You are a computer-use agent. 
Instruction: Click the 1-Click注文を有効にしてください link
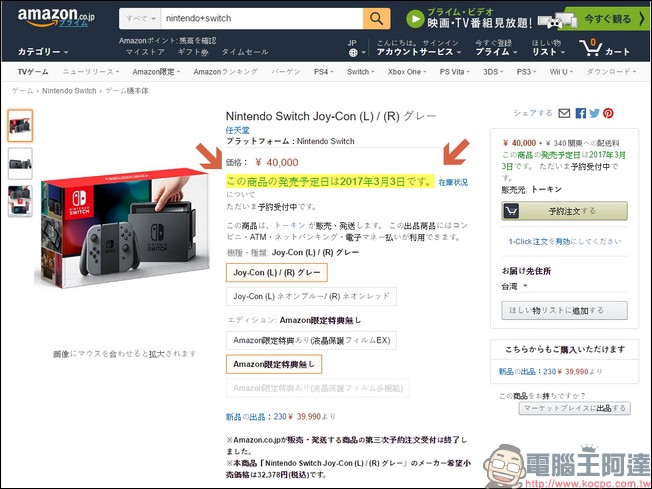(x=565, y=242)
